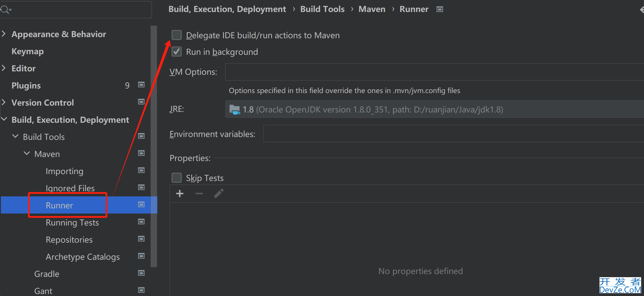Screen dimensions: 644x296
Task: Open Plugins settings page
Action: pos(26,86)
